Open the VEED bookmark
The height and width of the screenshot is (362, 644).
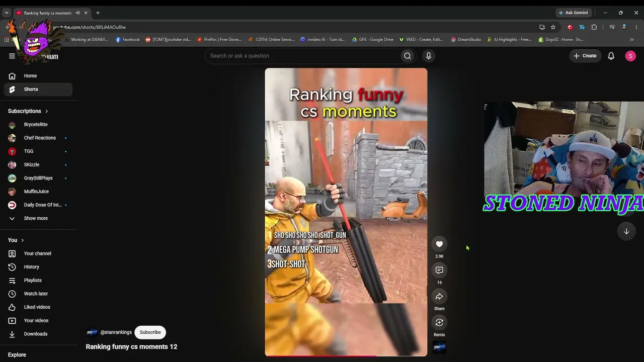(421, 39)
